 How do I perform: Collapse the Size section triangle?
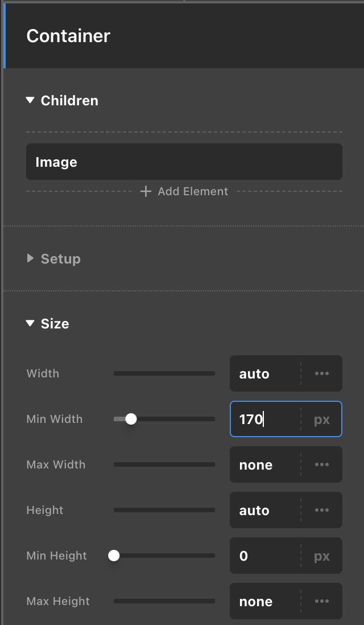[x=30, y=324]
